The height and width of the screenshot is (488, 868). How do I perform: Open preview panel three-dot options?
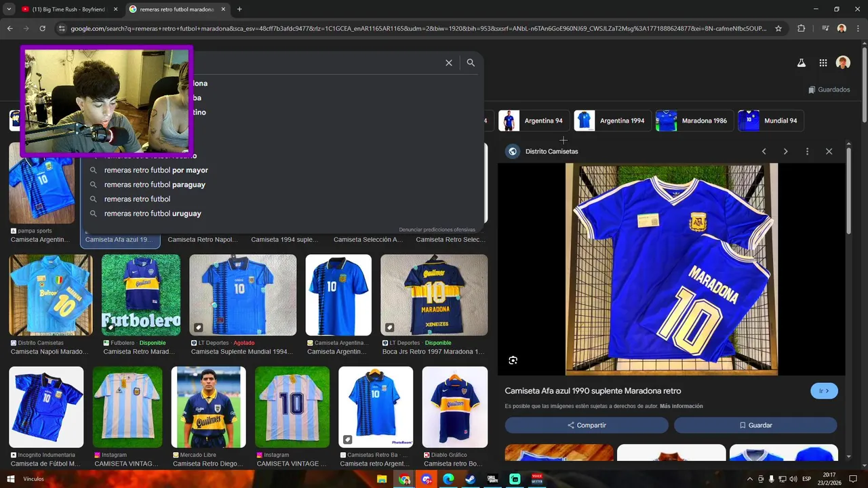pos(807,151)
